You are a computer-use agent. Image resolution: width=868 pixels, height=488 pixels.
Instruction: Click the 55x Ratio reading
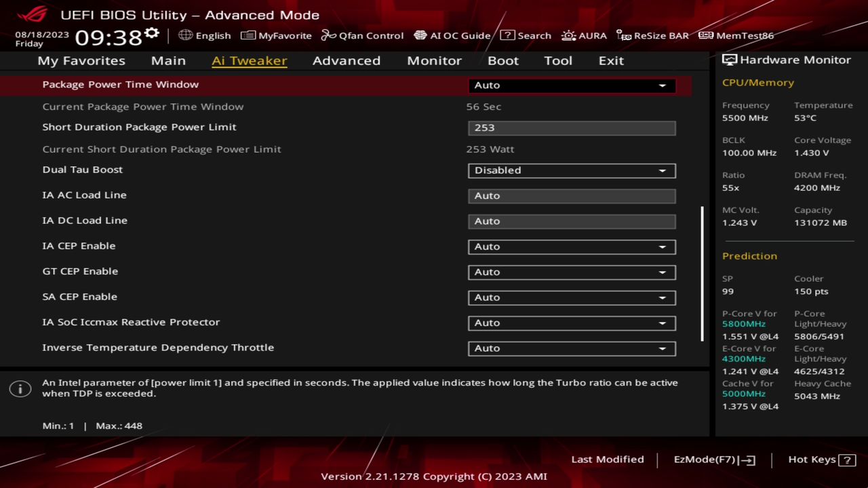coord(730,188)
